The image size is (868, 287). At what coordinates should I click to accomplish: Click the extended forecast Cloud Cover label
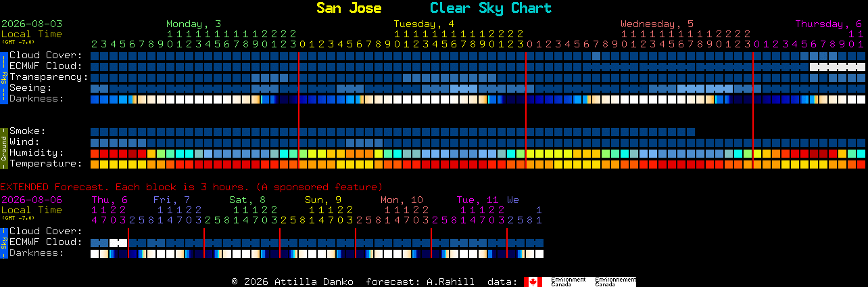(46, 231)
